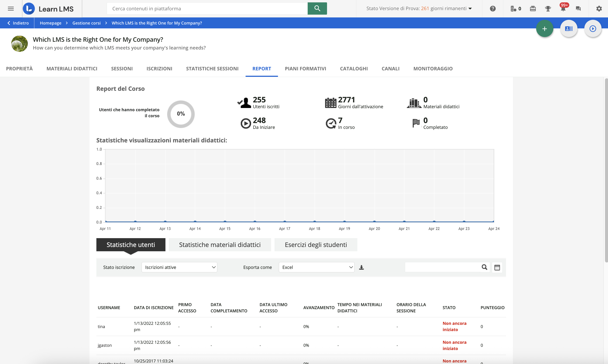The height and width of the screenshot is (364, 608).
Task: Open the chat messages icon
Action: tap(578, 9)
